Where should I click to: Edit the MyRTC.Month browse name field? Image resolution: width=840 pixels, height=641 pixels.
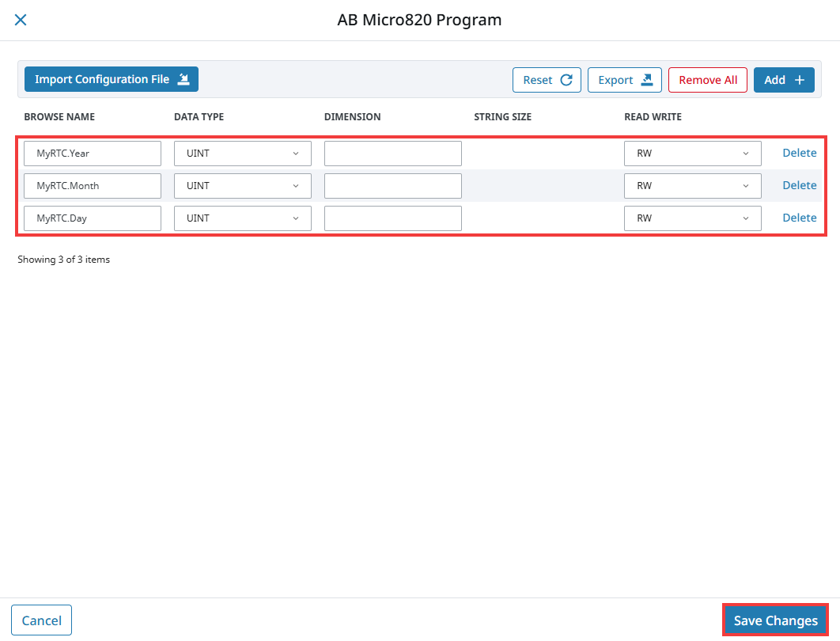92,186
